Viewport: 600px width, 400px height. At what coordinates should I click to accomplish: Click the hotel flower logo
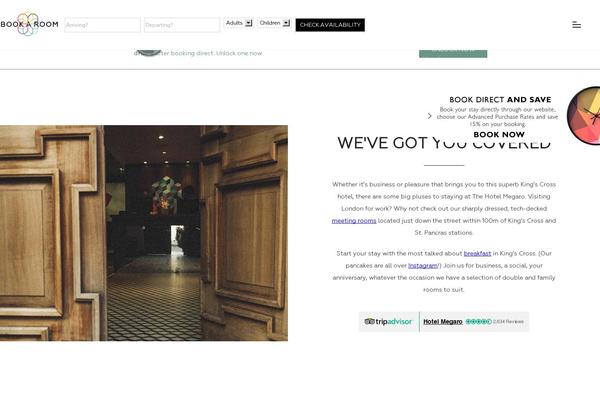[28, 24]
